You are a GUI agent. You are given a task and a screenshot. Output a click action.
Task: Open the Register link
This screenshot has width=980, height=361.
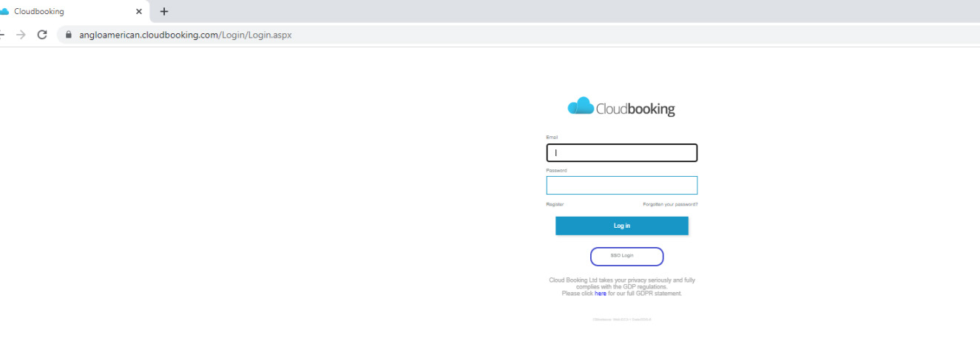click(555, 204)
